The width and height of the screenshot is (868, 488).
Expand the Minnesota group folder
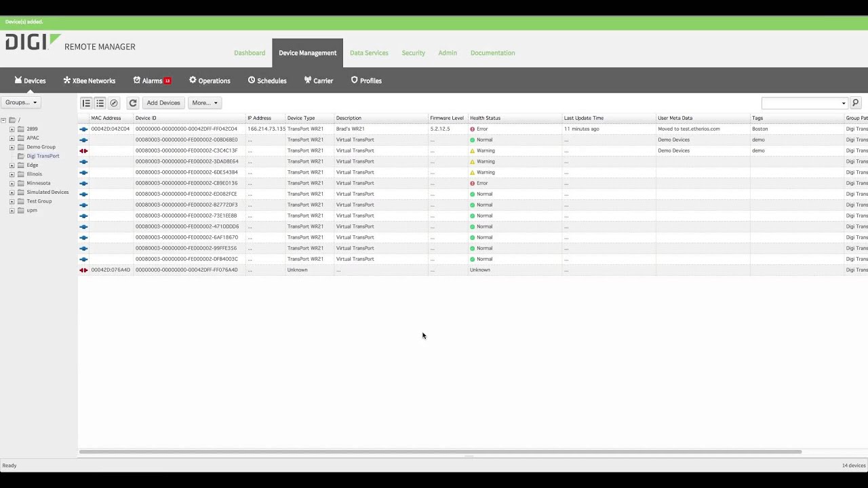pyautogui.click(x=12, y=183)
